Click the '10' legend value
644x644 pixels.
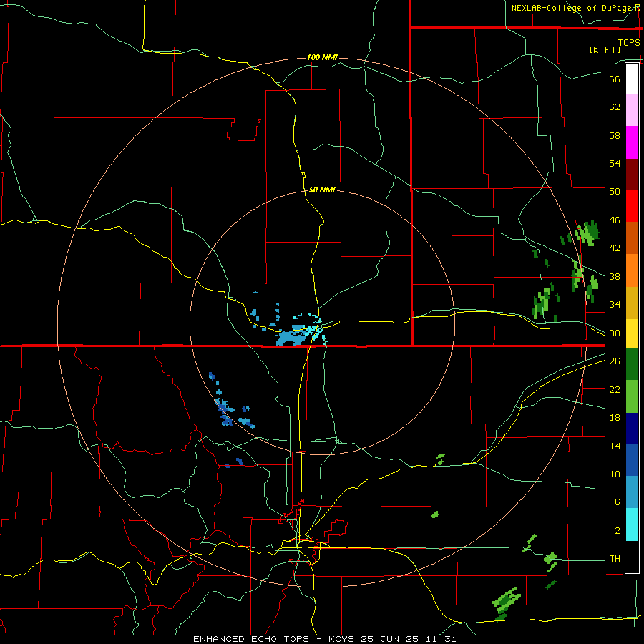[615, 474]
